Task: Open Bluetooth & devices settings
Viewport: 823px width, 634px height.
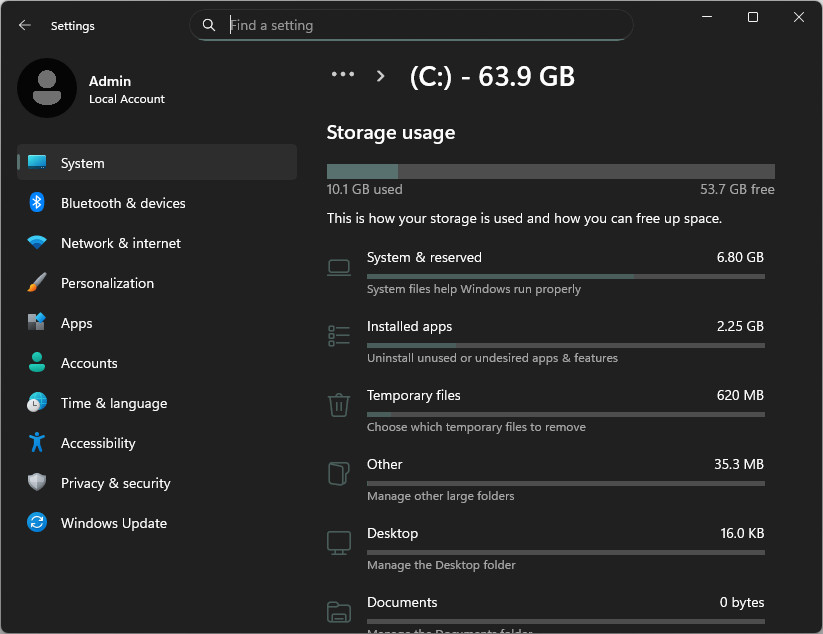Action: [x=157, y=203]
